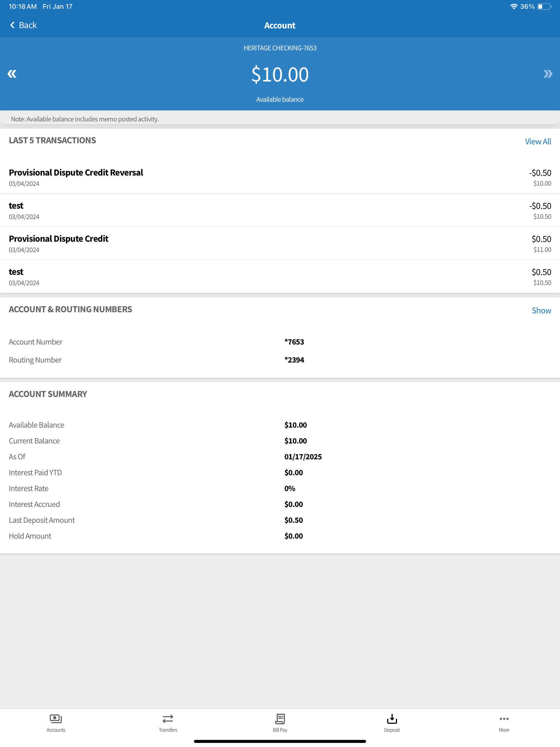Image resolution: width=560 pixels, height=747 pixels.
Task: Tap the home indicator bar
Action: [x=280, y=741]
